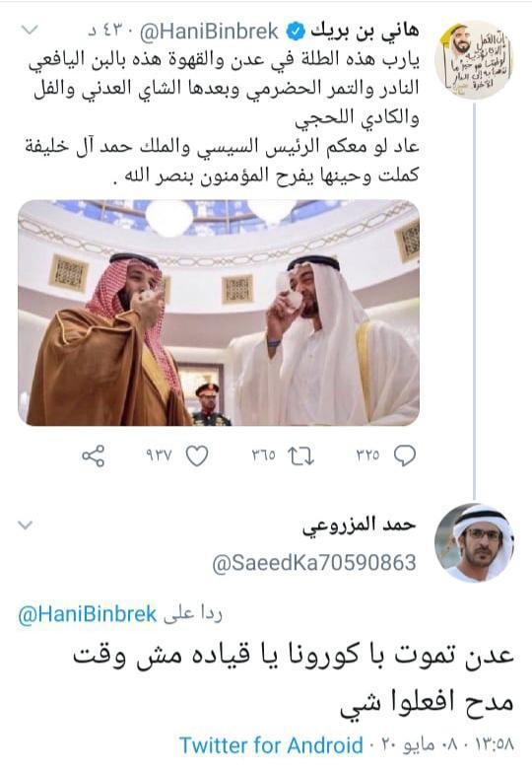The width and height of the screenshot is (532, 771).
Task: Open the reply tweet timestamp 13:58
Action: click(x=494, y=745)
